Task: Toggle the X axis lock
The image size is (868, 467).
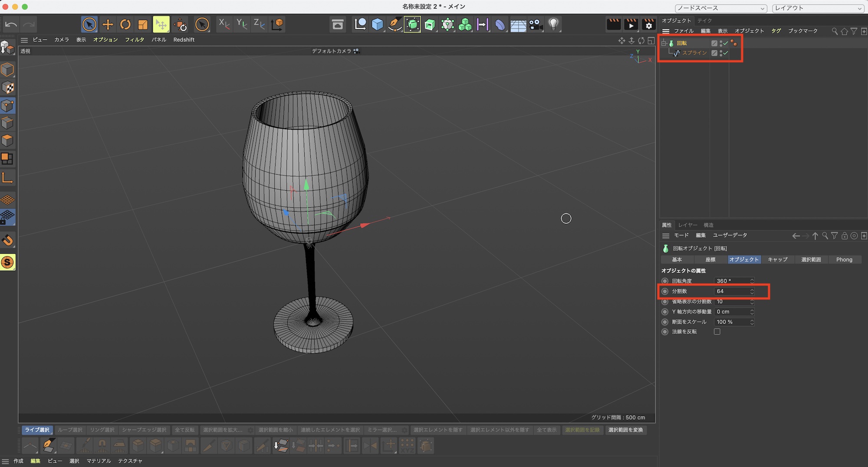Action: pyautogui.click(x=224, y=24)
